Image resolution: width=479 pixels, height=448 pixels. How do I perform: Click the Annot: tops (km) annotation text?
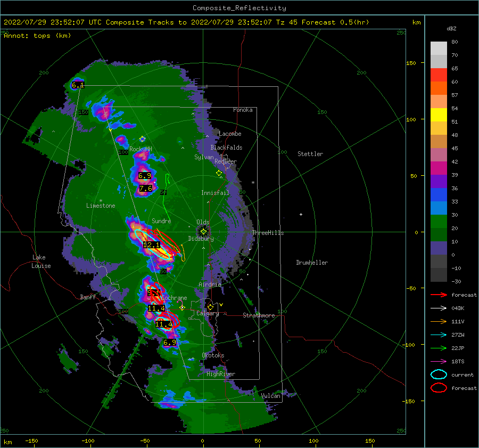click(37, 36)
